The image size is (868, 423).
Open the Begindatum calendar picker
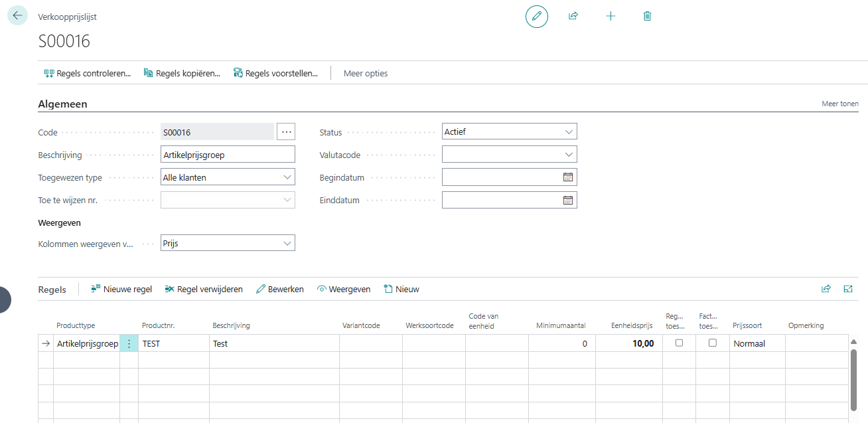pyautogui.click(x=567, y=177)
